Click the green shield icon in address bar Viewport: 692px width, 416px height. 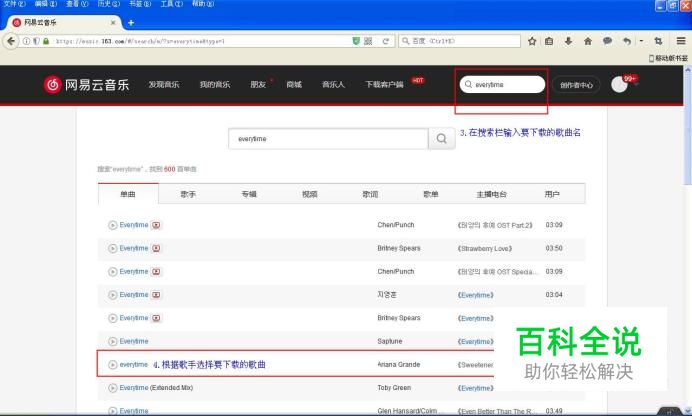point(356,41)
